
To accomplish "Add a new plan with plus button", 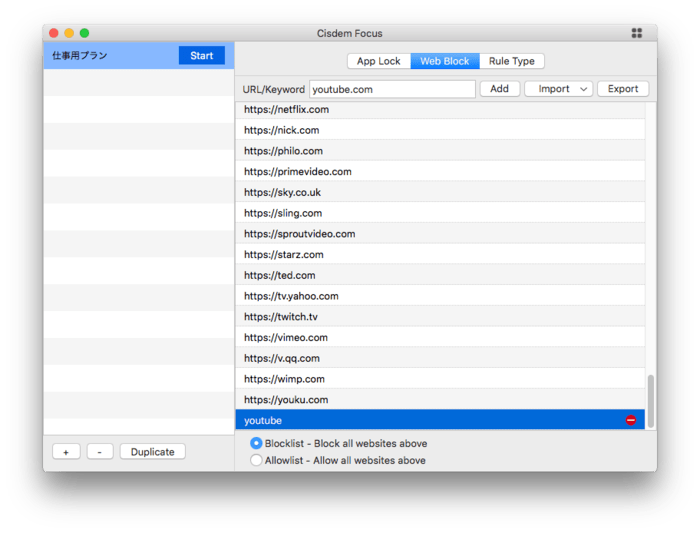I will [x=66, y=452].
